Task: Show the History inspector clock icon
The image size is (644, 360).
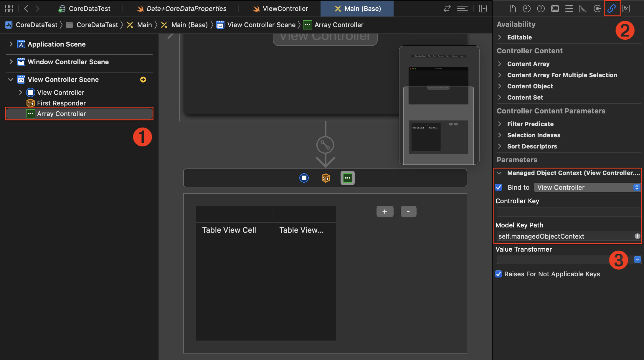Action: pyautogui.click(x=527, y=9)
